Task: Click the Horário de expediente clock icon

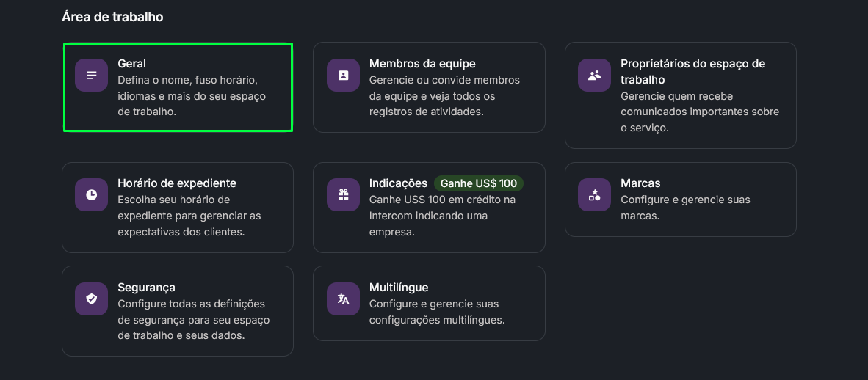Action: 91,194
